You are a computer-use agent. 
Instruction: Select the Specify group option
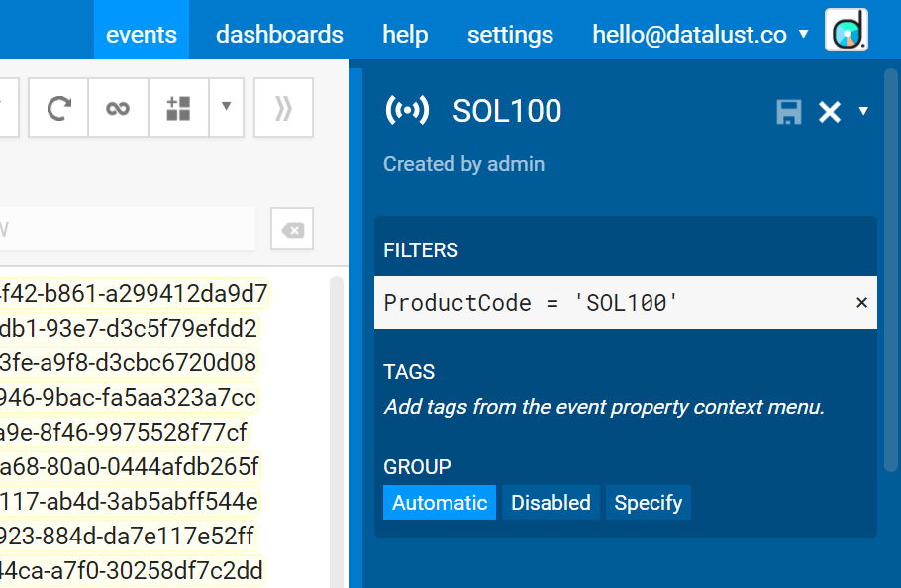[x=649, y=503]
